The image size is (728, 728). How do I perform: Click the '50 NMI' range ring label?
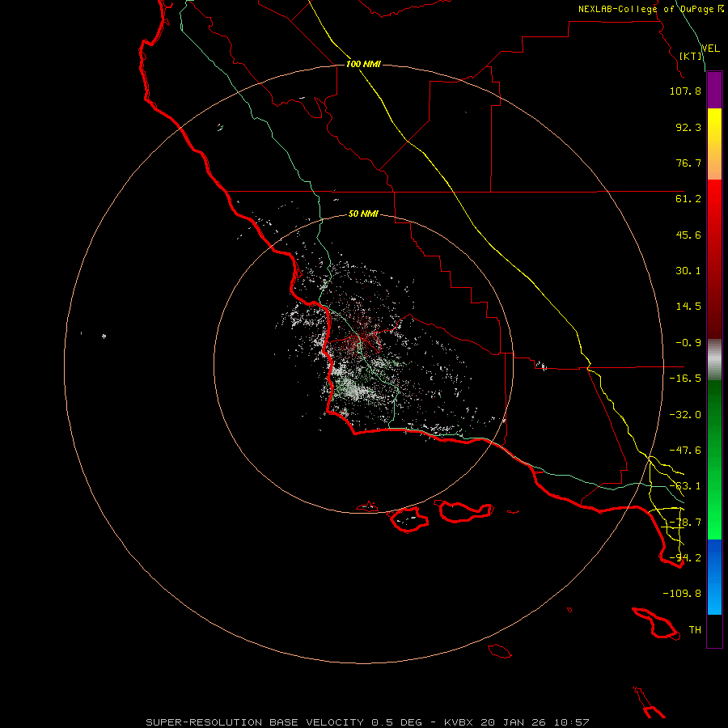coord(363,214)
